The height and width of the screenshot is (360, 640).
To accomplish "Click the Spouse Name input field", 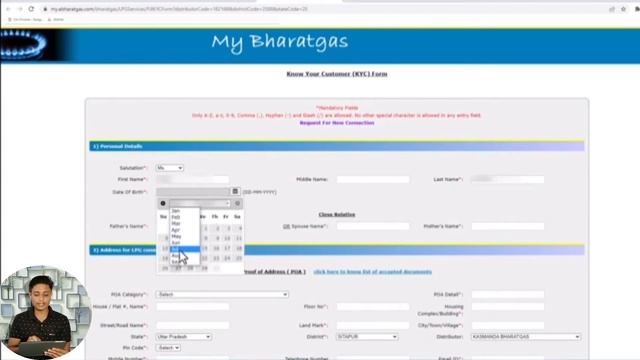I will (x=373, y=226).
